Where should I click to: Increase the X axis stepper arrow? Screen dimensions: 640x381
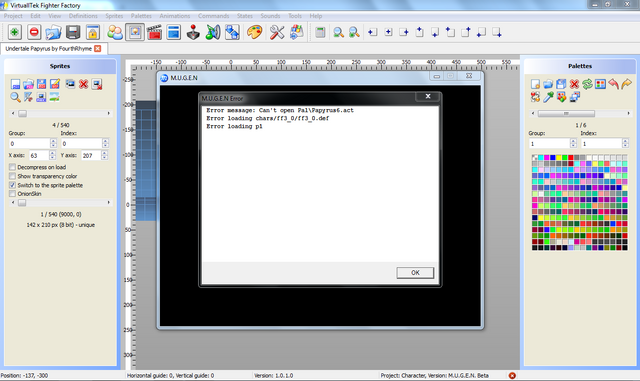click(x=52, y=153)
